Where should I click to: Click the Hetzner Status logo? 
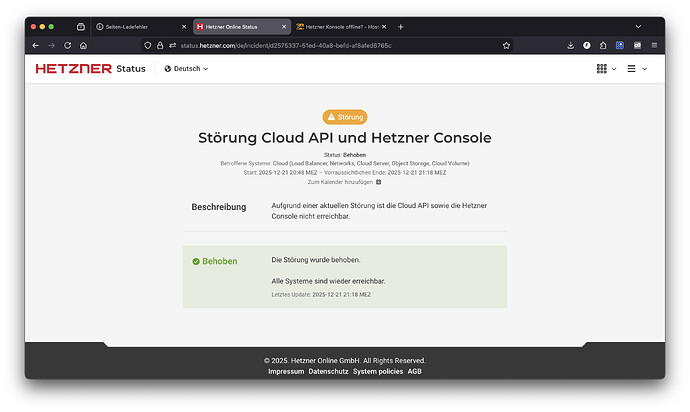point(89,69)
